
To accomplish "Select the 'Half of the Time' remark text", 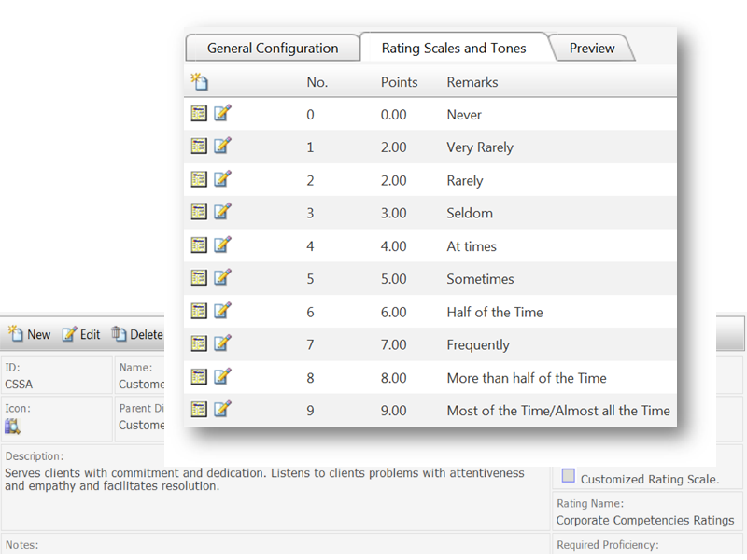I will pos(495,312).
